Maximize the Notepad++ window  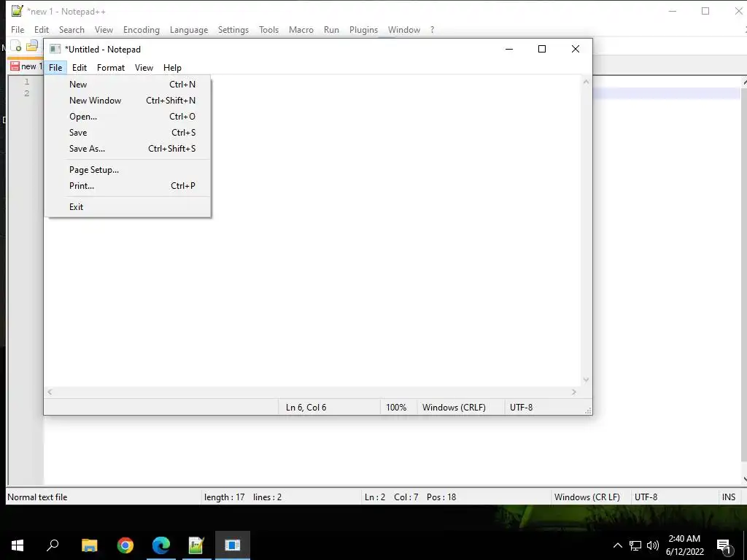click(705, 11)
